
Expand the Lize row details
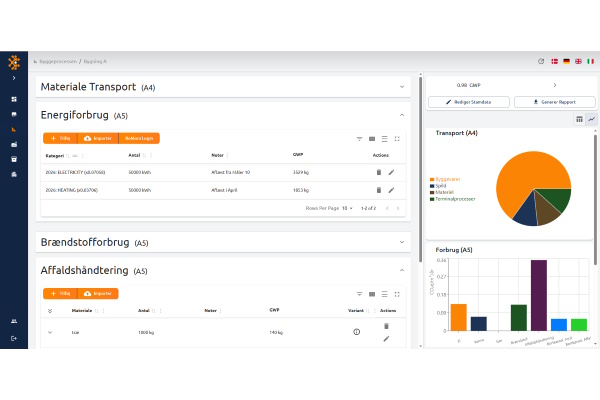coord(50,331)
